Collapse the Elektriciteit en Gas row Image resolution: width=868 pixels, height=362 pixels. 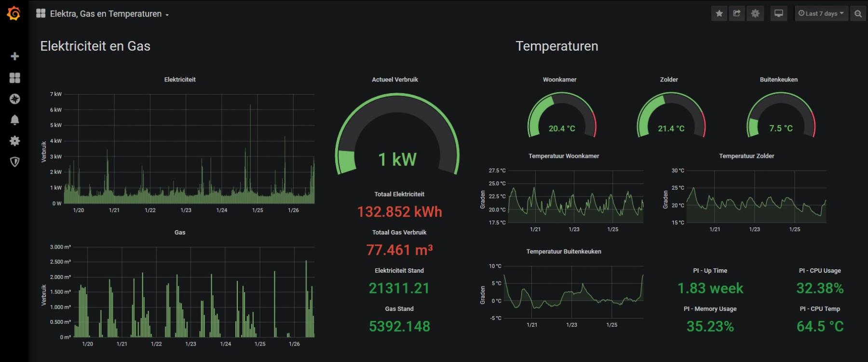coord(95,46)
